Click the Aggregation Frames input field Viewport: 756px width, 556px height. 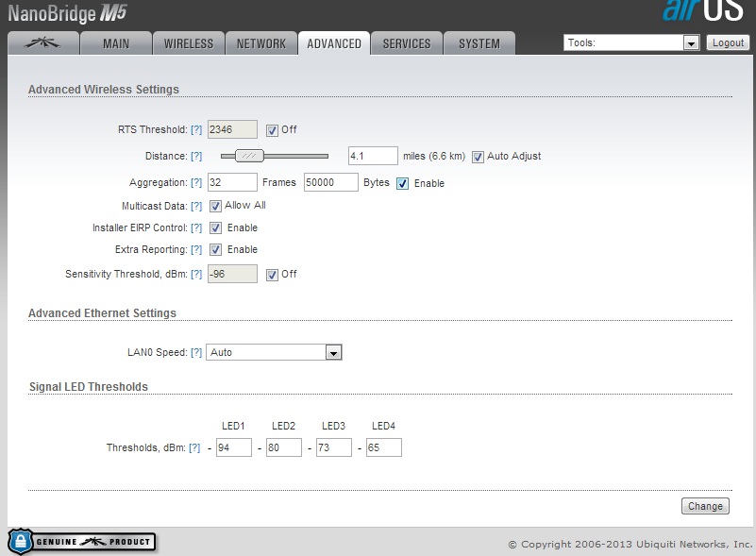[x=232, y=182]
